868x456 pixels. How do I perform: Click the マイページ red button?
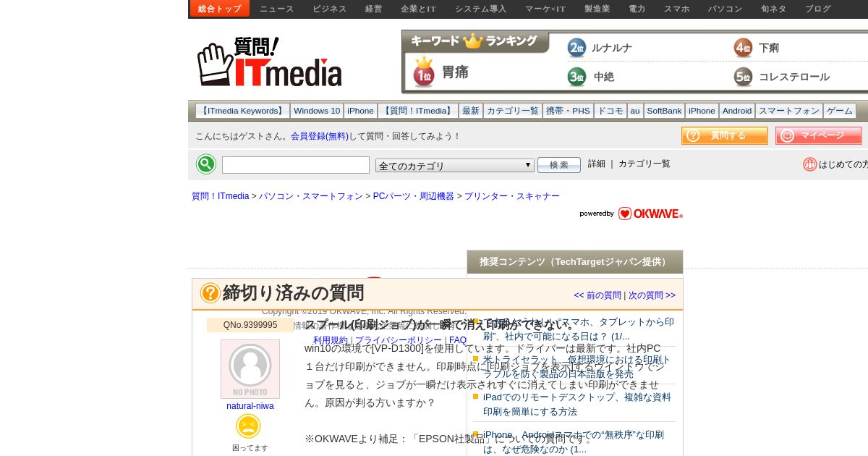[x=819, y=135]
